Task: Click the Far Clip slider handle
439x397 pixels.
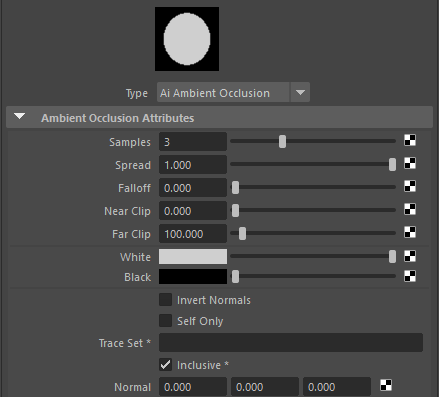Action: 242,233
